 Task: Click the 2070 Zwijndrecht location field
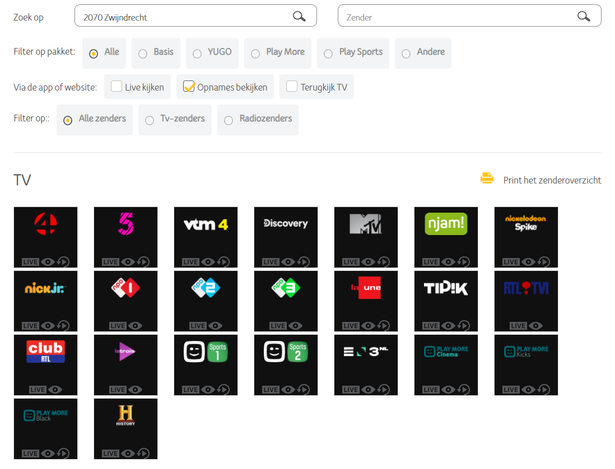pyautogui.click(x=180, y=16)
